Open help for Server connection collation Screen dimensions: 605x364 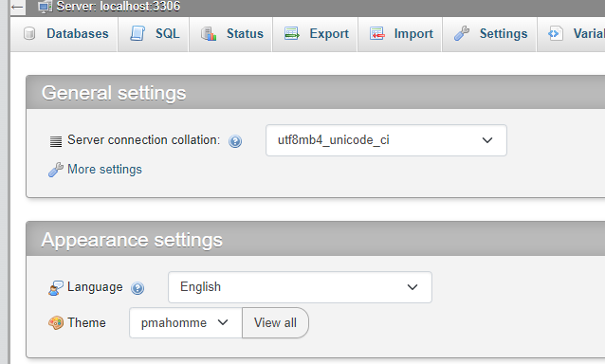(235, 141)
